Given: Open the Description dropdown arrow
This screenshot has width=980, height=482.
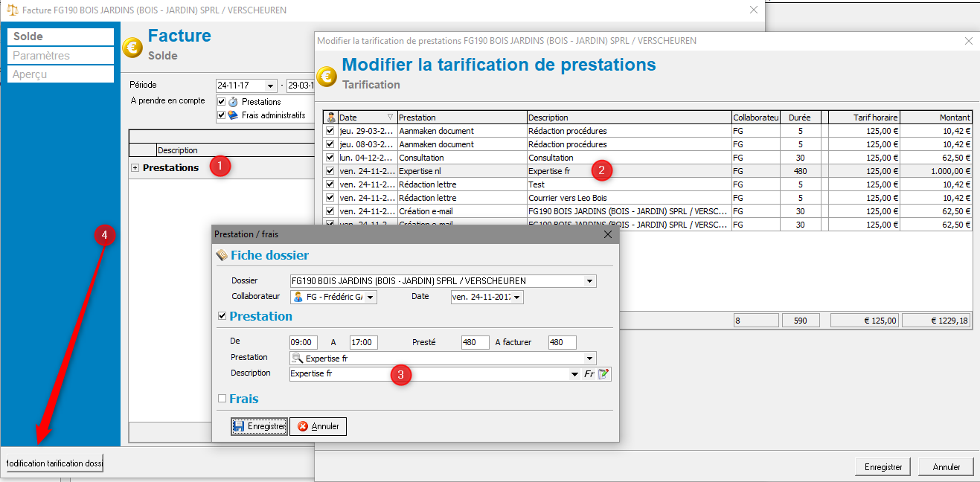Looking at the screenshot, I should point(574,374).
